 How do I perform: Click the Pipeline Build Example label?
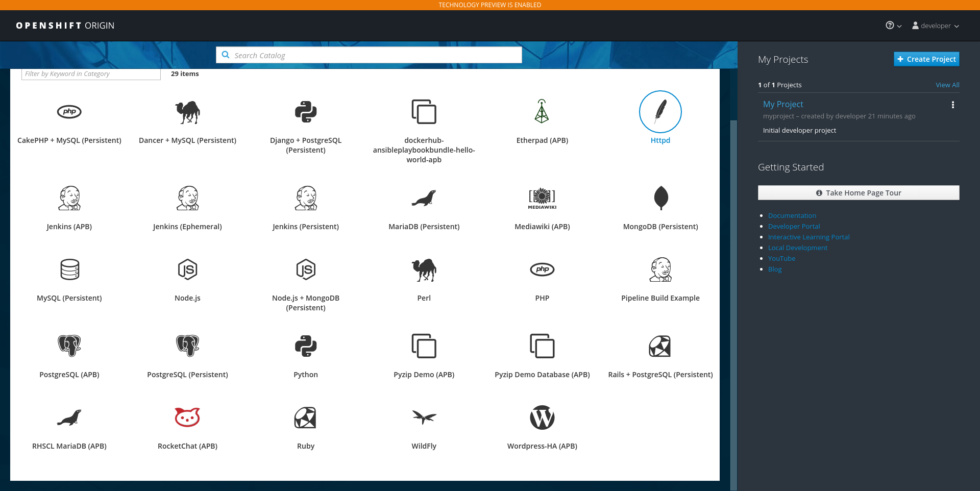[x=660, y=298]
